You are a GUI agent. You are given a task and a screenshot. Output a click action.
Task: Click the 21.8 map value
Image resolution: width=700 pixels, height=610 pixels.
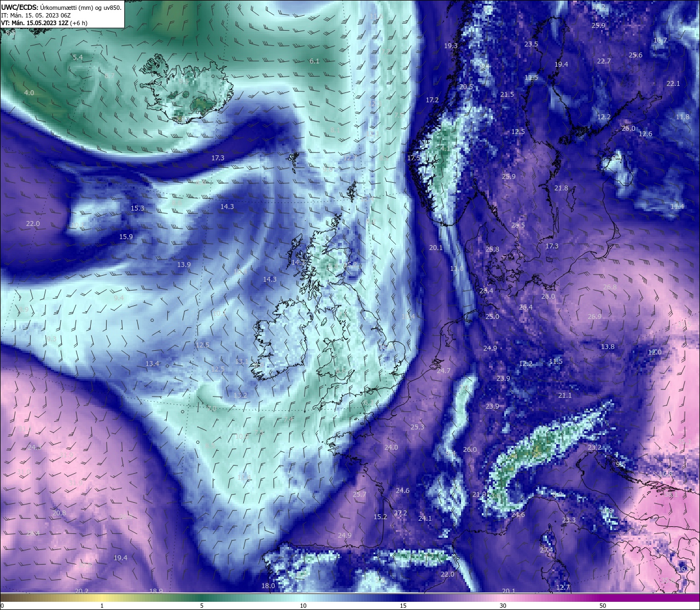561,188
